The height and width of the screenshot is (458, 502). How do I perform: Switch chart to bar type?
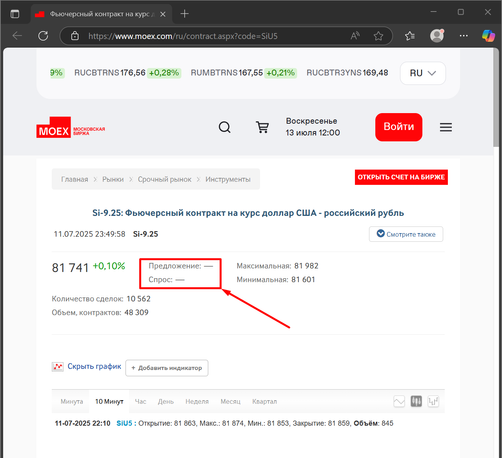tap(433, 401)
